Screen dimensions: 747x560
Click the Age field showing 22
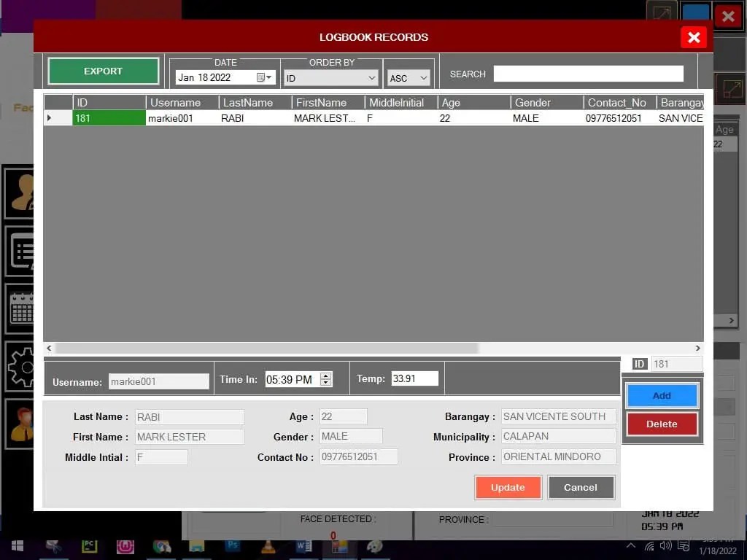[344, 416]
